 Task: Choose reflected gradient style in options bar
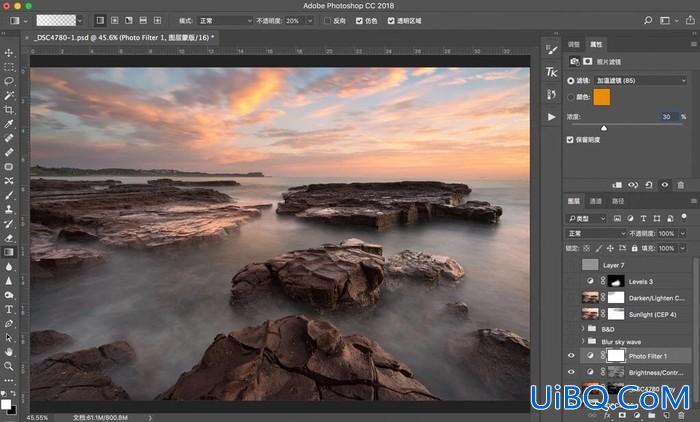pos(143,21)
